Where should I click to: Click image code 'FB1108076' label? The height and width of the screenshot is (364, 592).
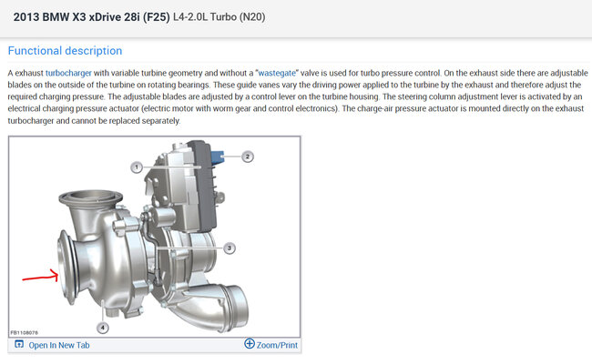point(24,333)
